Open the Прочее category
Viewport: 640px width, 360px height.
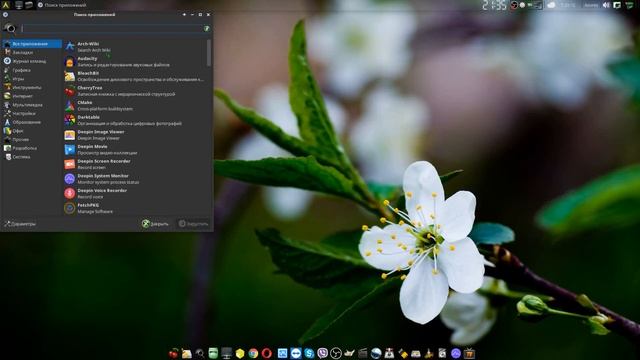pyautogui.click(x=32, y=140)
